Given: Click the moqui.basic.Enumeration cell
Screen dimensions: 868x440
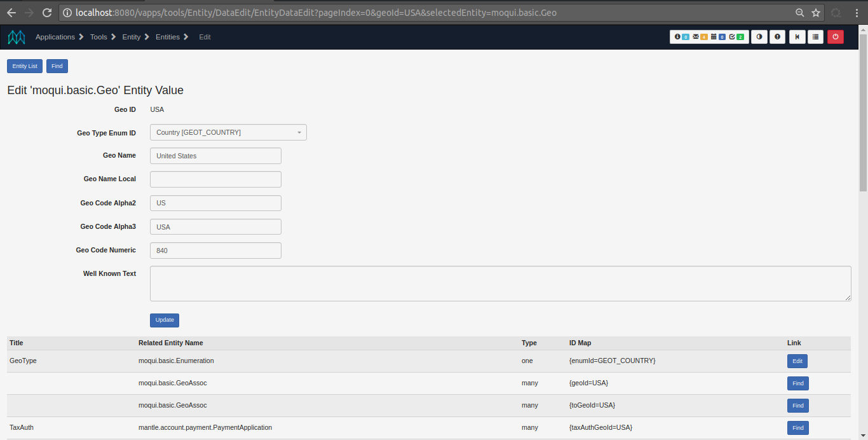Looking at the screenshot, I should pyautogui.click(x=176, y=361).
